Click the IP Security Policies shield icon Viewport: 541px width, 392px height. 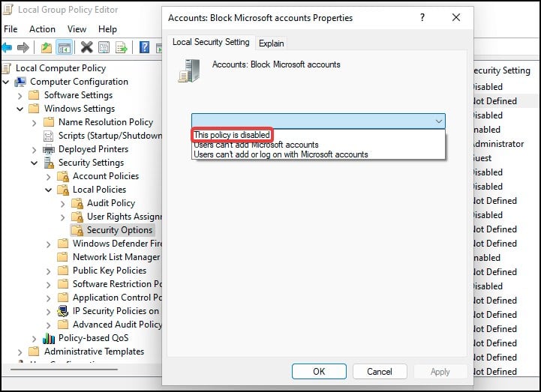pyautogui.click(x=63, y=311)
